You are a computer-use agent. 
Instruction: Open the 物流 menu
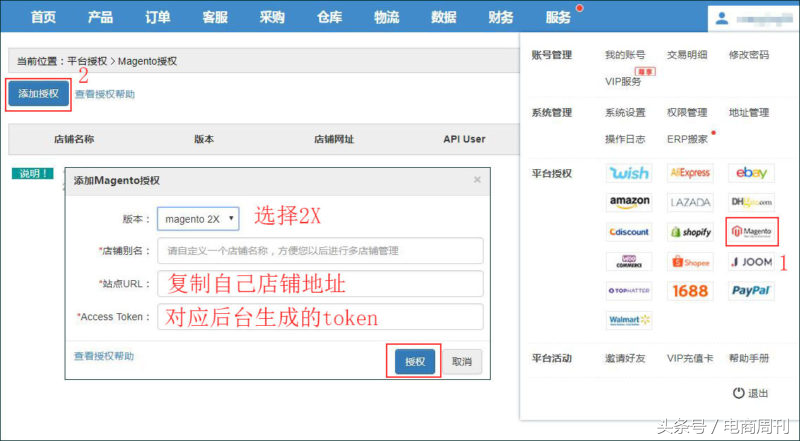[x=386, y=17]
